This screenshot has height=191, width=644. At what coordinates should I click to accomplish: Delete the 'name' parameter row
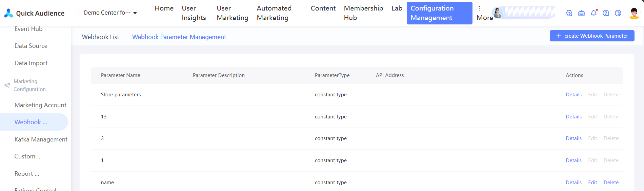[611, 183]
